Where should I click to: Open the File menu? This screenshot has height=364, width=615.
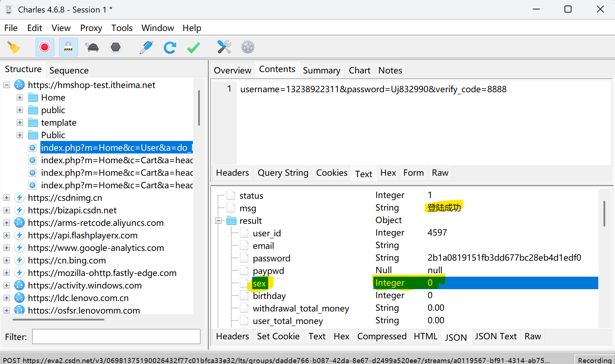tap(11, 28)
